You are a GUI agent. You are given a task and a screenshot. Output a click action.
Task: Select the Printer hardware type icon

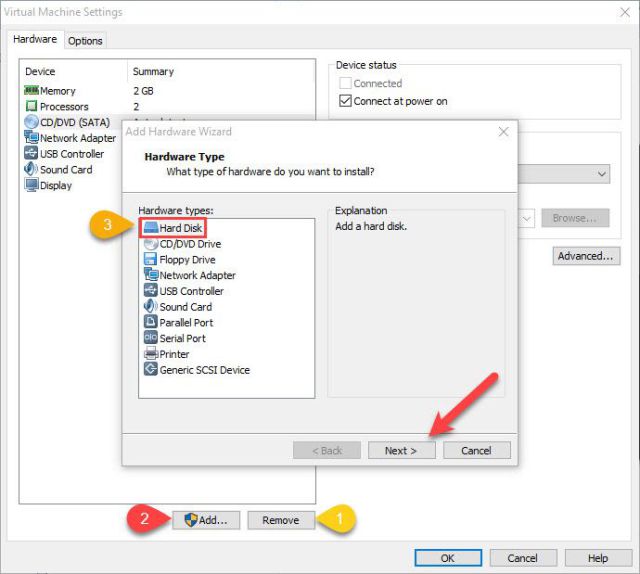pyautogui.click(x=150, y=354)
